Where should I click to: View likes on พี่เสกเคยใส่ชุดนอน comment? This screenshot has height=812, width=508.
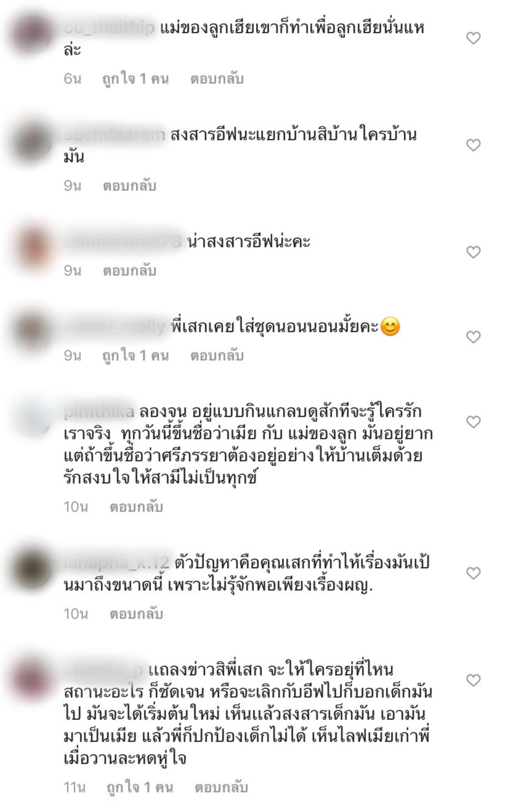(x=135, y=355)
